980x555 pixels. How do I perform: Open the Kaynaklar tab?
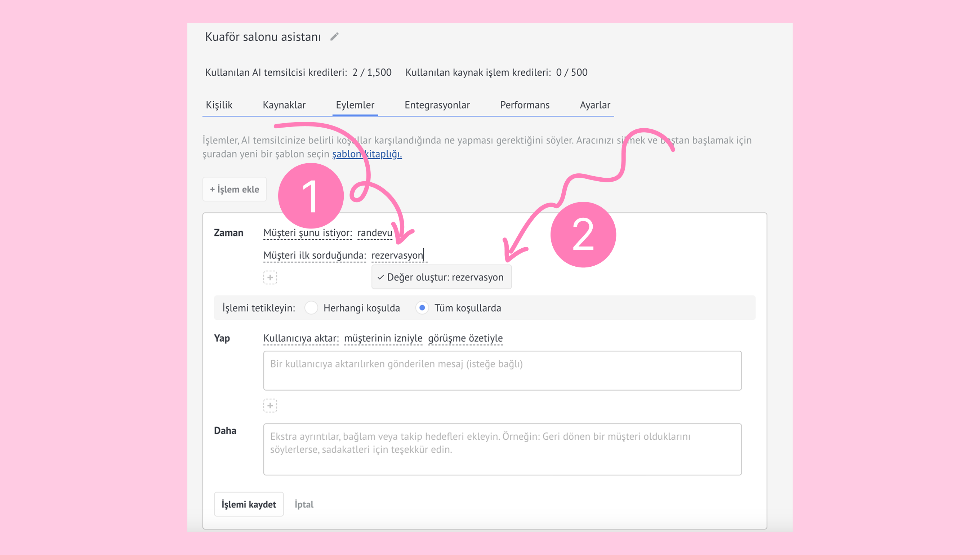coord(284,105)
